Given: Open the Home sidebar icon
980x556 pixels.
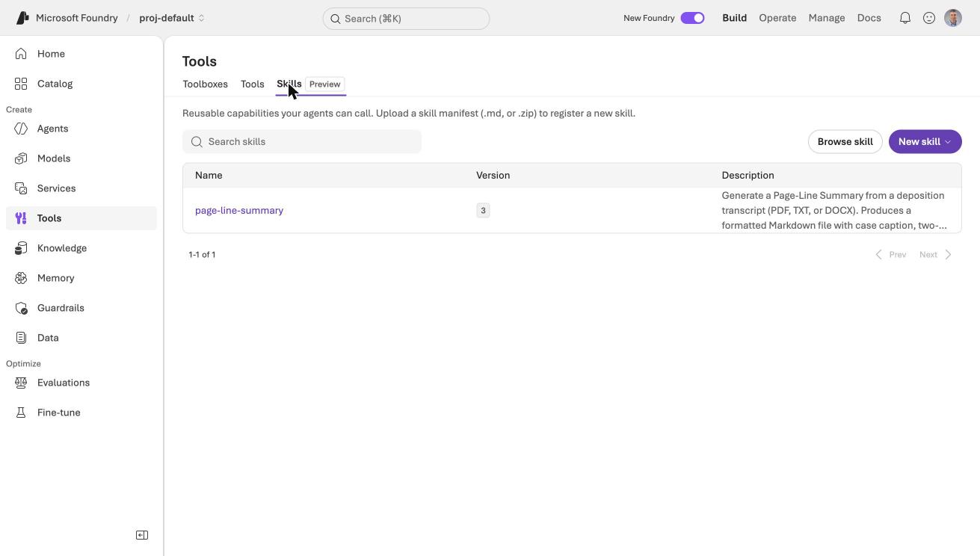Looking at the screenshot, I should (x=21, y=54).
